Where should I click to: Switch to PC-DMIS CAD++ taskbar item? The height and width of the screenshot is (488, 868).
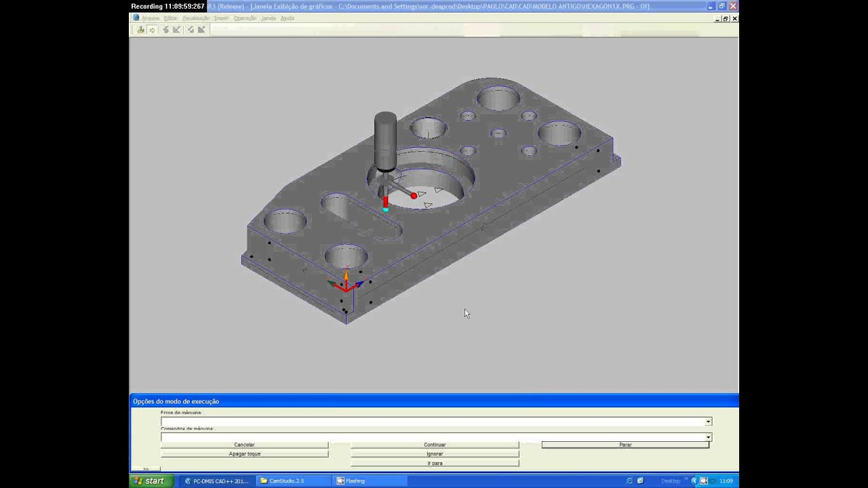tap(217, 481)
